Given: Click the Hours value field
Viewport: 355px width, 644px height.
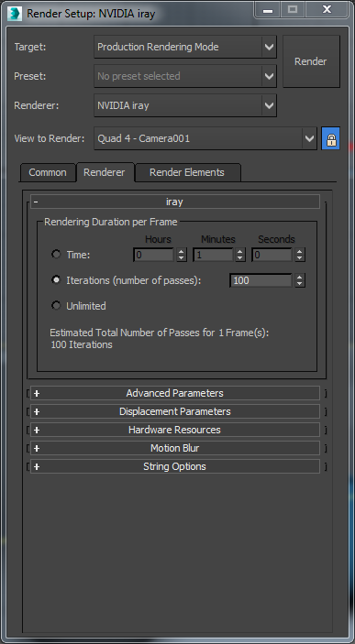Looking at the screenshot, I should [154, 255].
